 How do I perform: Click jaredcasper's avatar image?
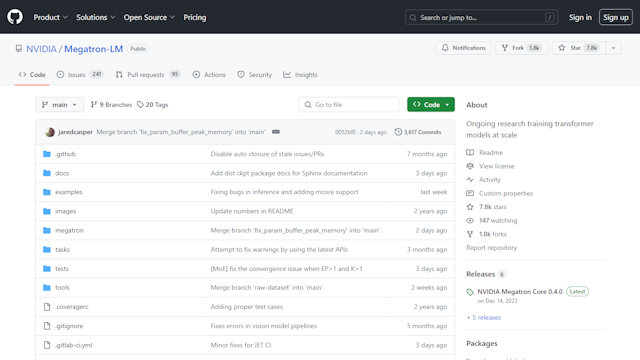pyautogui.click(x=50, y=132)
